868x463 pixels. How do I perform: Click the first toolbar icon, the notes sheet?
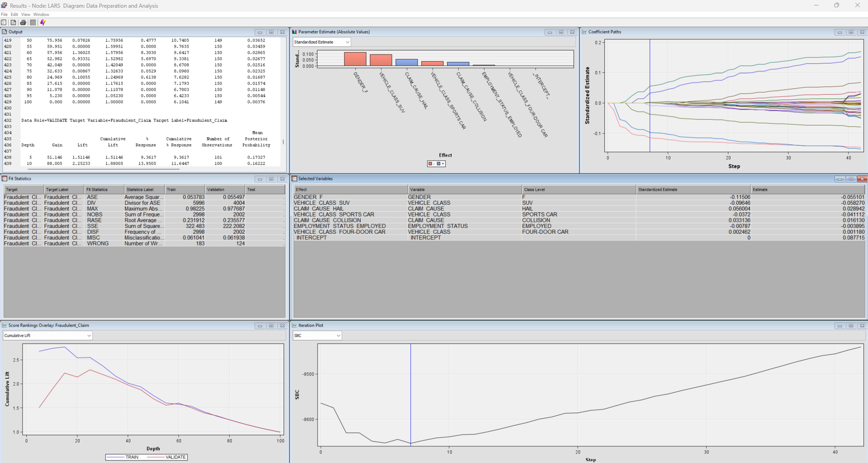coord(4,22)
